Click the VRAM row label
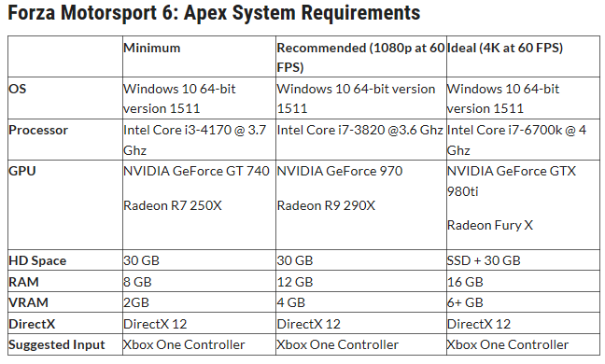This screenshot has width=605, height=364. tap(28, 302)
